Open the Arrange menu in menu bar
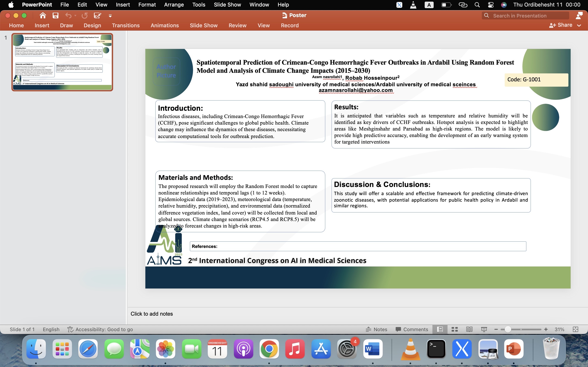The height and width of the screenshot is (367, 588). 174,5
